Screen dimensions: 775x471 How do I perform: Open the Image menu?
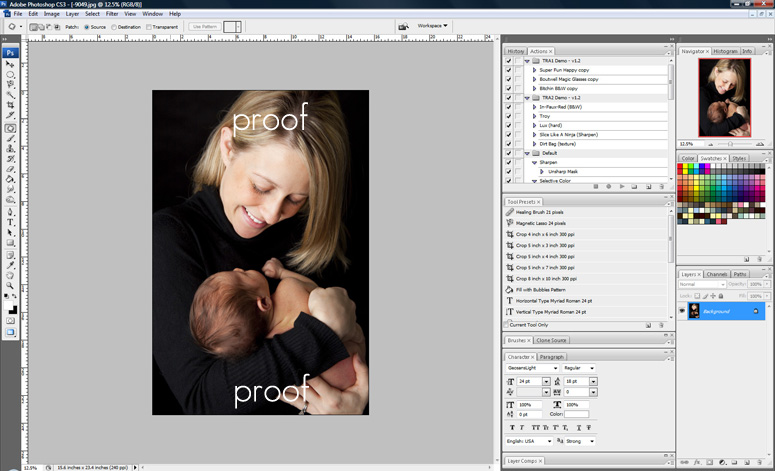51,14
